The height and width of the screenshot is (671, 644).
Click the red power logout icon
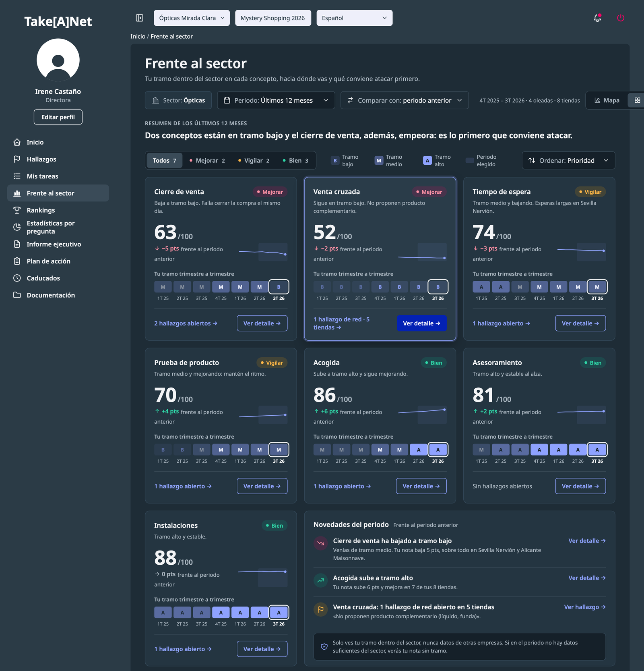click(621, 18)
